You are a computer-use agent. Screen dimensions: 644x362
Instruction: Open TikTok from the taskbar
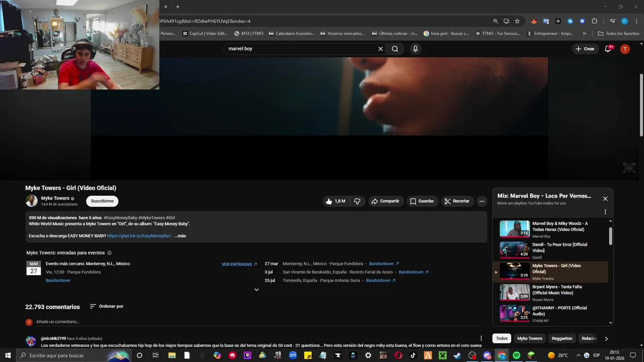tap(413, 355)
